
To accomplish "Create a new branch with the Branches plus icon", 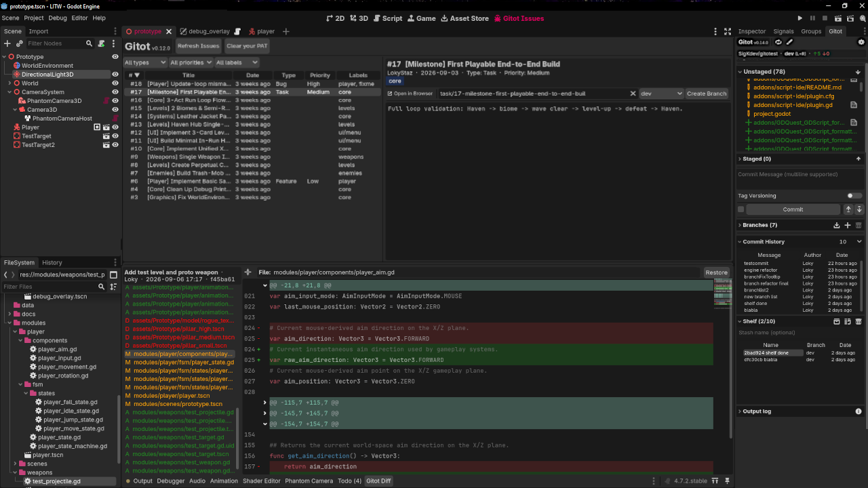I will [x=848, y=225].
